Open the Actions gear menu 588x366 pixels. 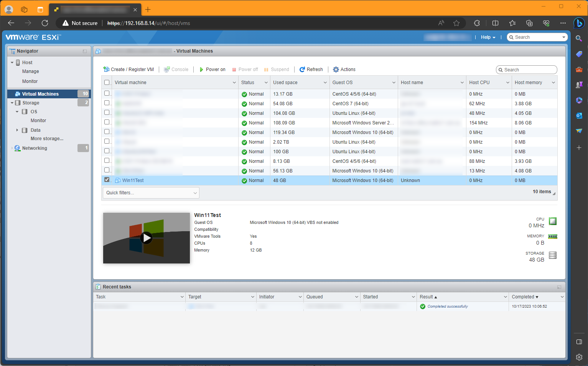tap(336, 69)
